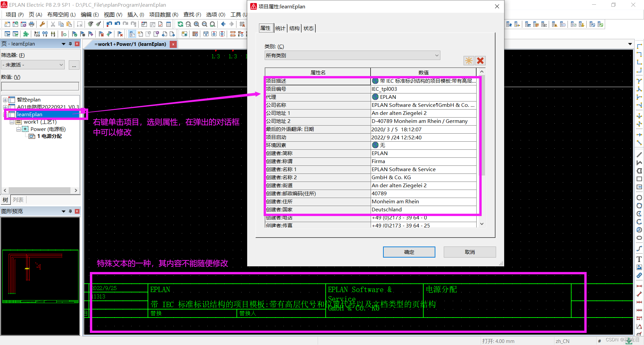Select the 1 电源分配 page in tree
644x345 pixels.
[49, 136]
